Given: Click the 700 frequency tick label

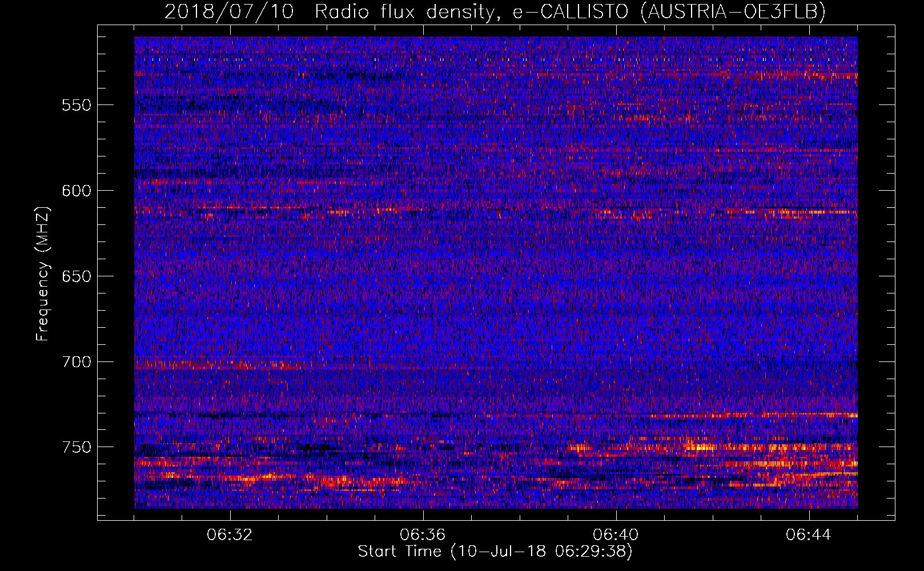Looking at the screenshot, I should coord(77,362).
